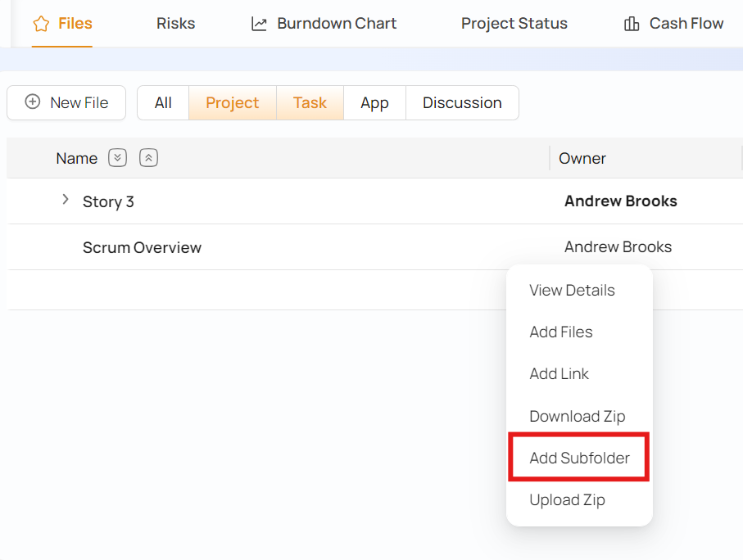Image resolution: width=743 pixels, height=560 pixels.
Task: Click the Burndown Chart line graph icon
Action: pyautogui.click(x=259, y=24)
